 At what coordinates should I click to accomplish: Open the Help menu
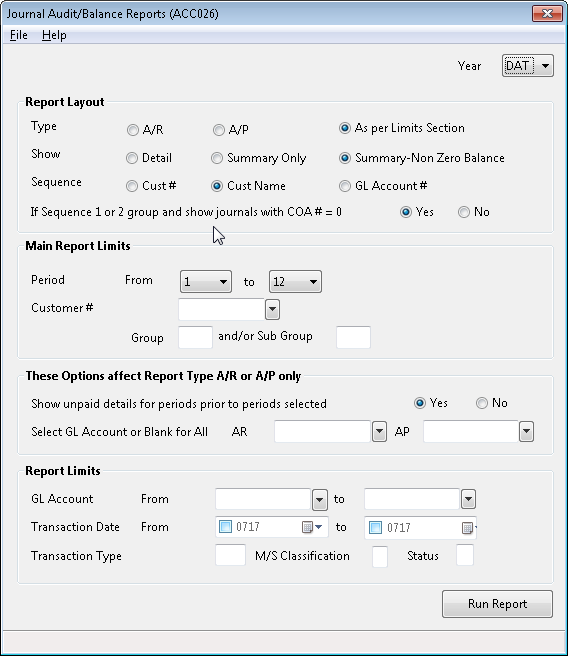[54, 35]
